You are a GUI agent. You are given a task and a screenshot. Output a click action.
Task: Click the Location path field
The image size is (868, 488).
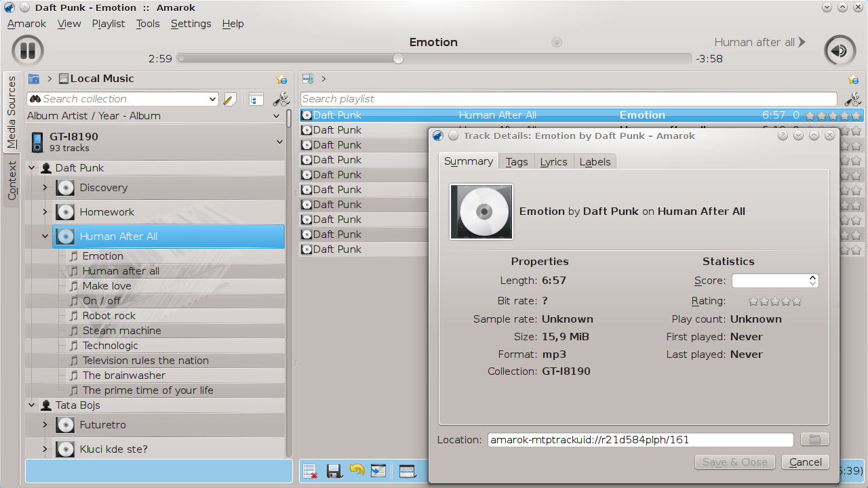pos(640,440)
